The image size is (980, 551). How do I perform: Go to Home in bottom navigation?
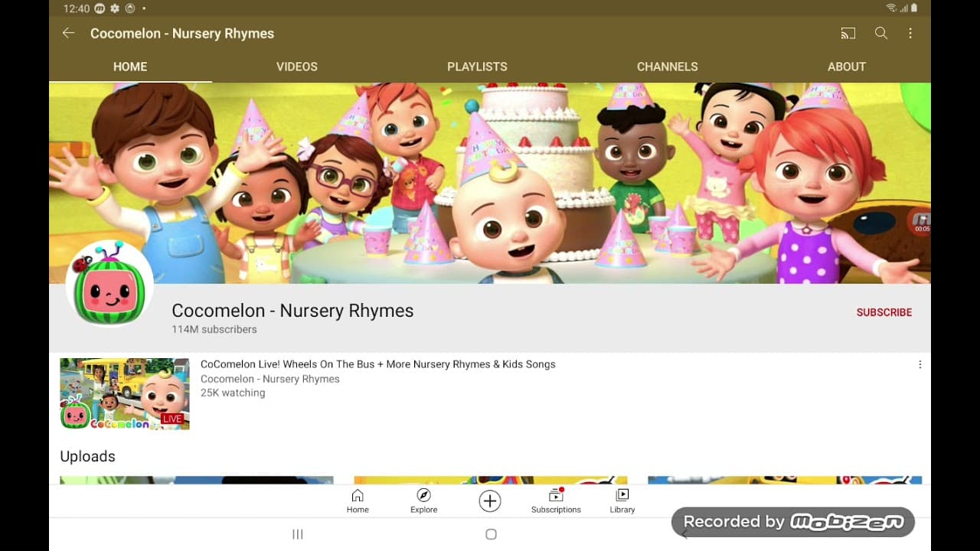(358, 501)
